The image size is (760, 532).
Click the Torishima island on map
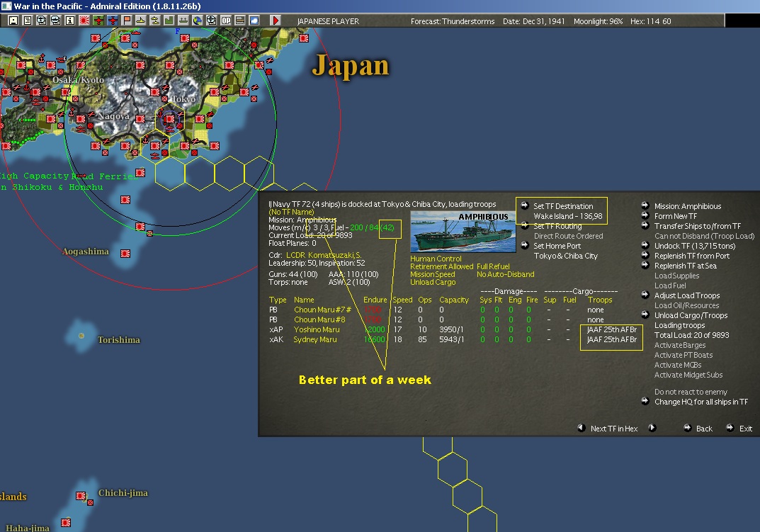[81, 336]
